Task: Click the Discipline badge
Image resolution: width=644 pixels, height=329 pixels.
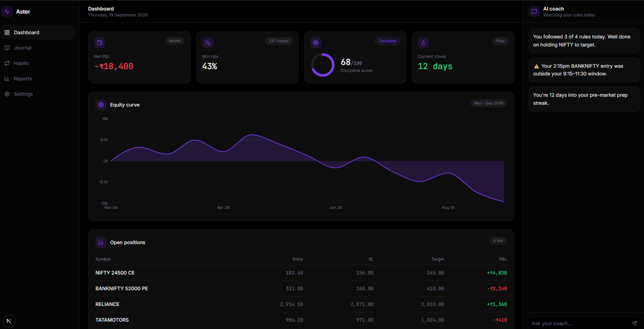Action: click(x=388, y=41)
